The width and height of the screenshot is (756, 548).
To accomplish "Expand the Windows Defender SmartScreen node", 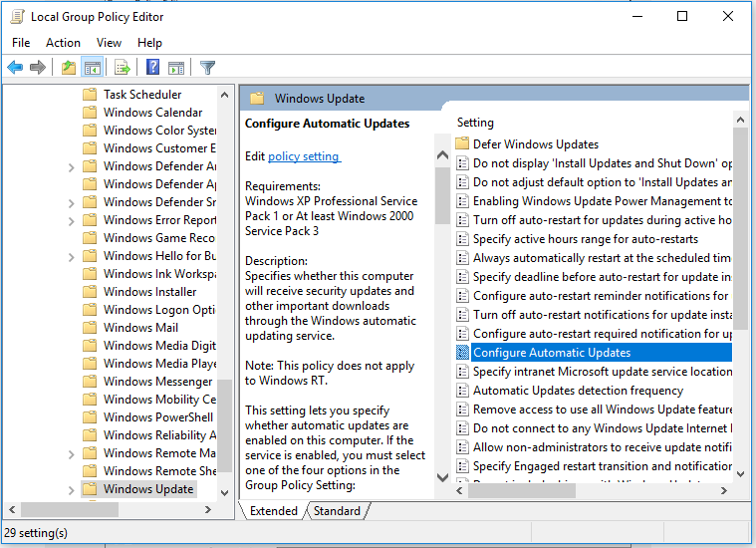I will pos(71,203).
